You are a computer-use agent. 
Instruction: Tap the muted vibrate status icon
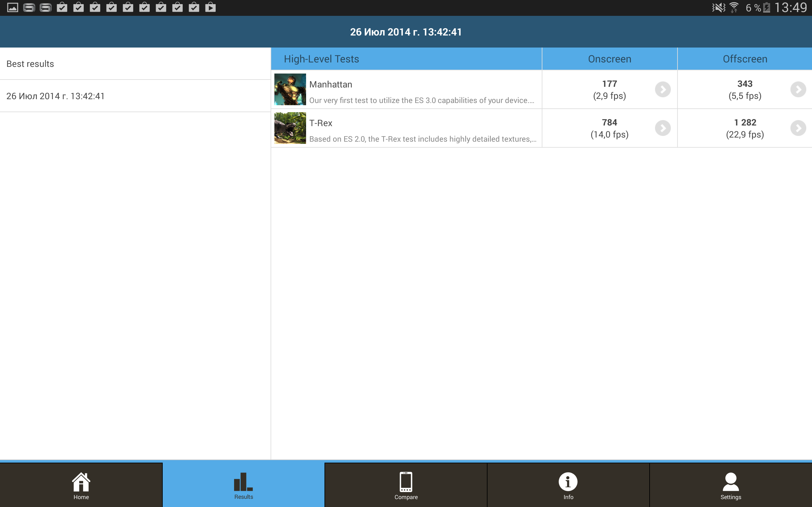718,7
